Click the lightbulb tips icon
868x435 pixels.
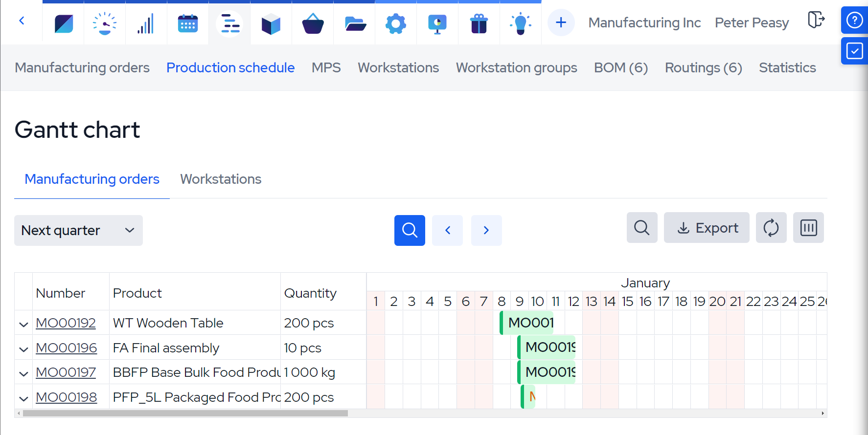tap(520, 23)
